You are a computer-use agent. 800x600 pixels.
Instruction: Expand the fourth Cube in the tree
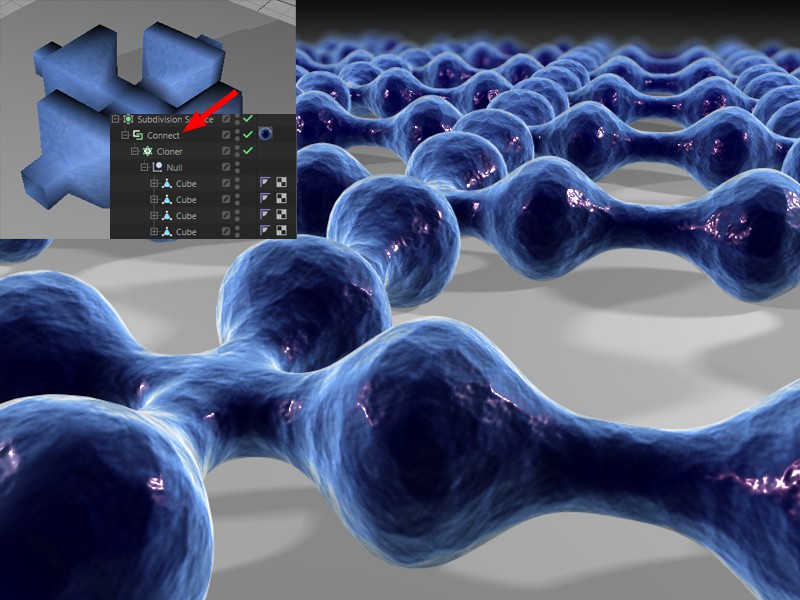tap(154, 232)
